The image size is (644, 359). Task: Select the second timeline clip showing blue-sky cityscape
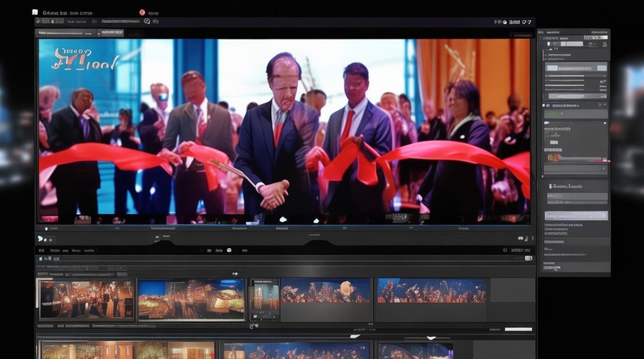(191, 300)
